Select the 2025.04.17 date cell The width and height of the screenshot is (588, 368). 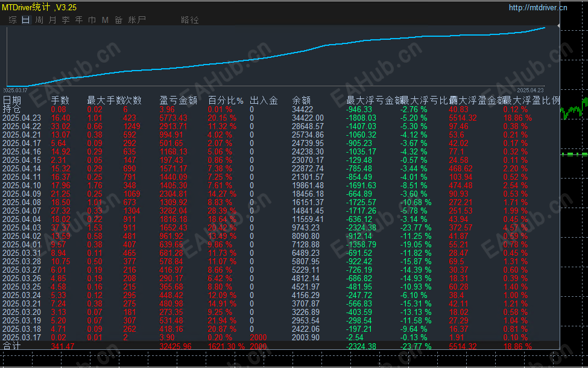pos(22,144)
